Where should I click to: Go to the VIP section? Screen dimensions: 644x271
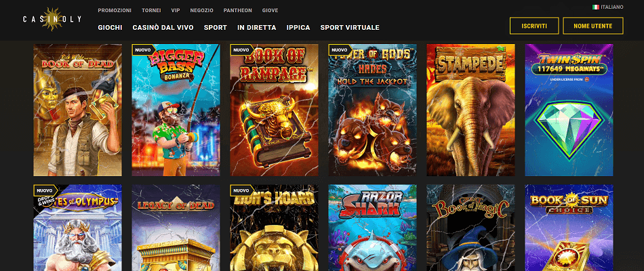click(x=176, y=10)
